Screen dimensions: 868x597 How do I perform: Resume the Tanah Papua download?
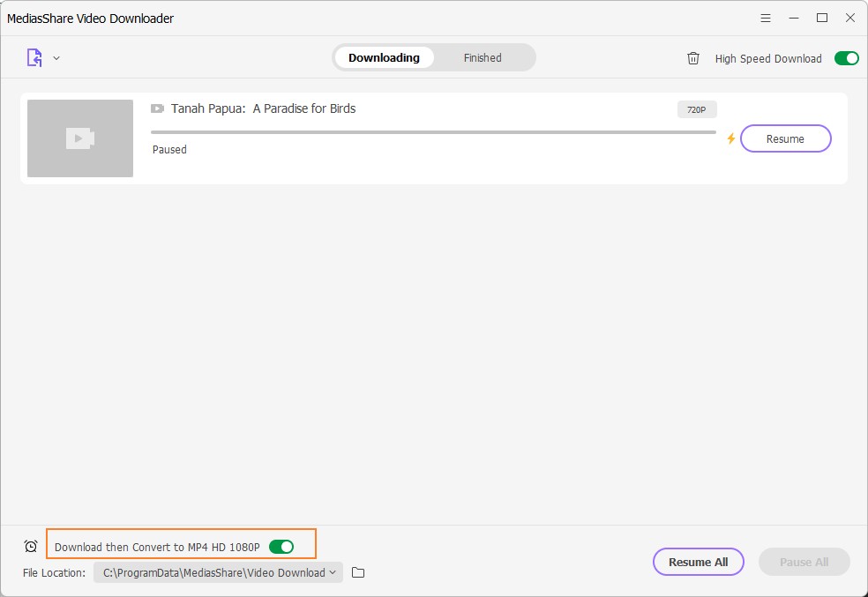click(785, 138)
